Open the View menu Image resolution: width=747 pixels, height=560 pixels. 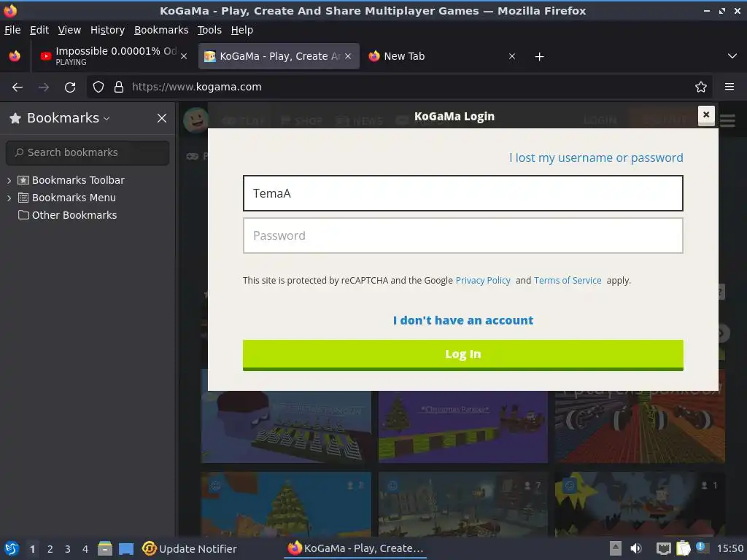(69, 30)
